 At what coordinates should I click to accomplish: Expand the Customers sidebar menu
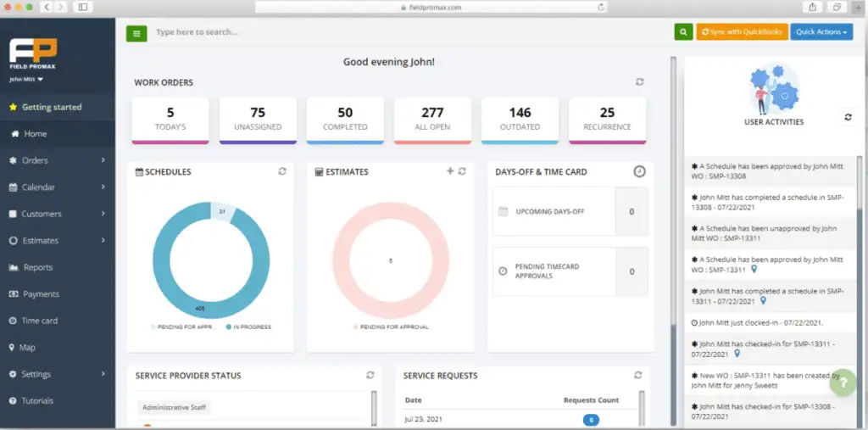click(58, 214)
